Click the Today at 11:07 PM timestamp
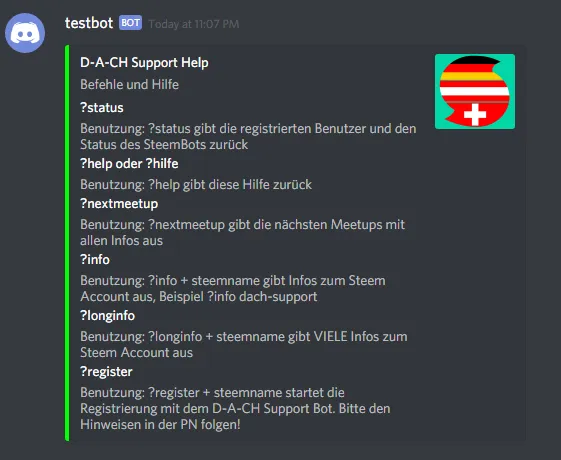561x460 pixels. click(x=194, y=24)
